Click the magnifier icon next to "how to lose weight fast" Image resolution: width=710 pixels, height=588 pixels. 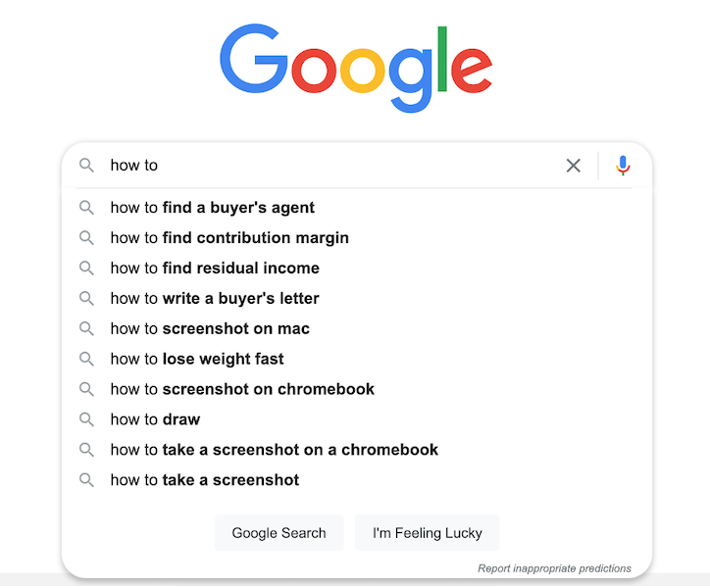86,359
